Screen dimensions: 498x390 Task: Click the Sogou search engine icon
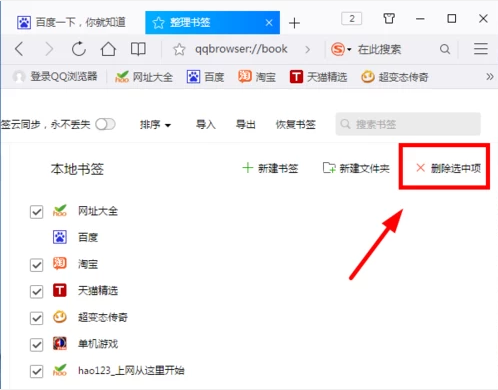point(338,49)
